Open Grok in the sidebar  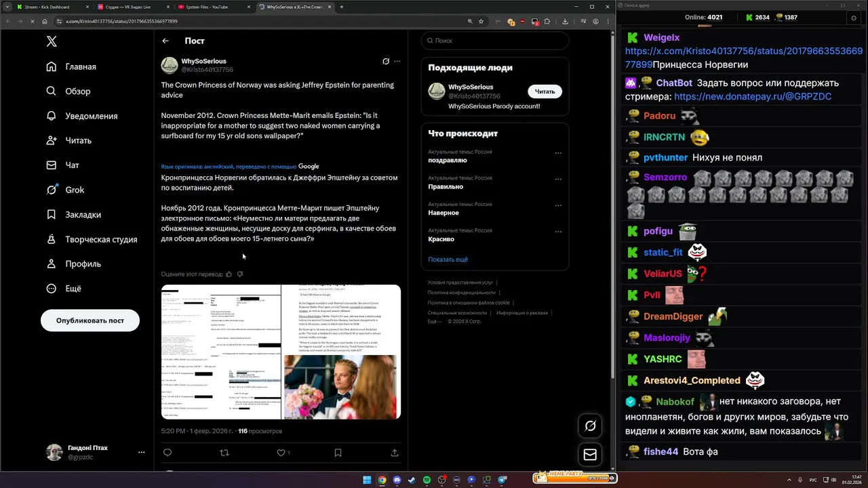pos(65,190)
